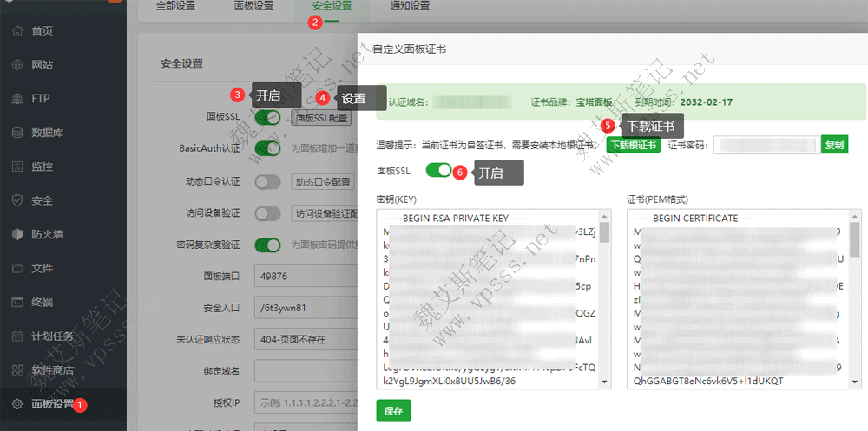Image resolution: width=868 pixels, height=431 pixels.
Task: Open Panel Settings gear icon
Action: point(17,403)
